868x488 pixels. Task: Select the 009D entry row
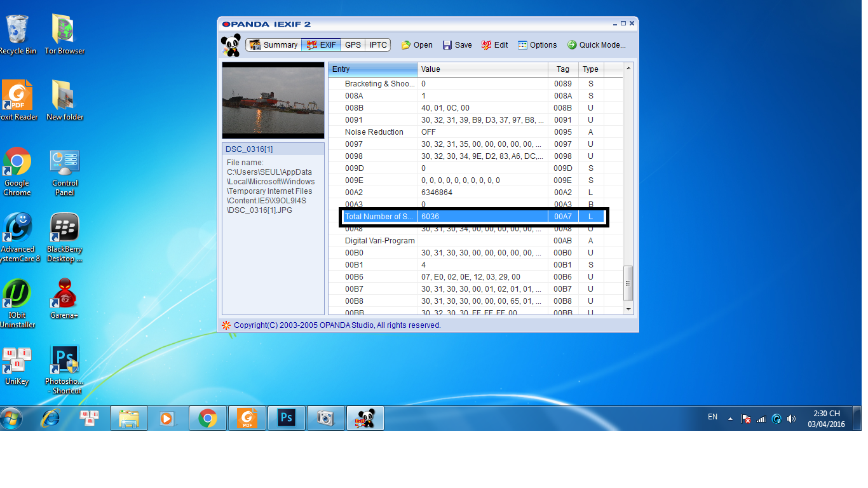pyautogui.click(x=475, y=168)
